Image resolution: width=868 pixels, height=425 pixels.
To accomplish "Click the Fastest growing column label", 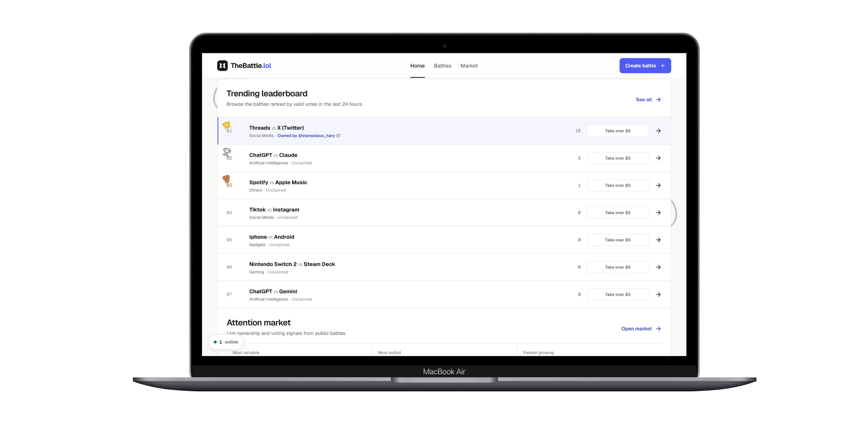I will click(538, 353).
